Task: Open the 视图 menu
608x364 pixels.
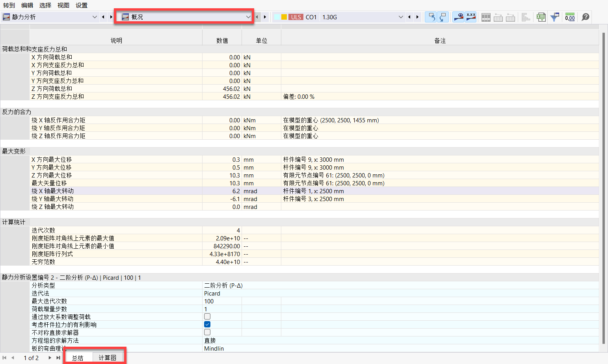Action: [63, 5]
